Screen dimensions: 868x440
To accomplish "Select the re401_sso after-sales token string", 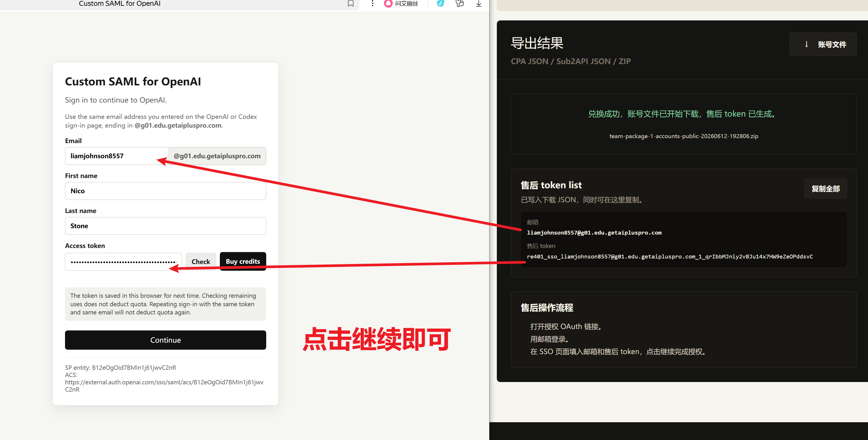I will tap(669, 256).
